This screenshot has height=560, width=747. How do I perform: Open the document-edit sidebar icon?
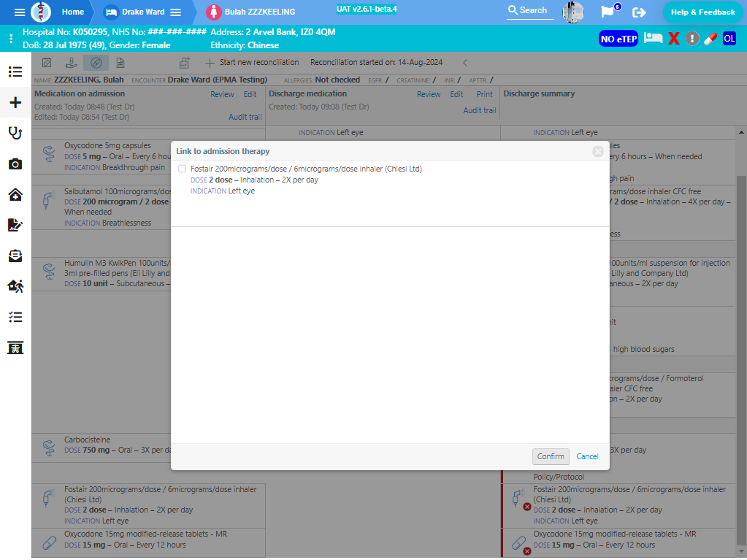point(15,225)
